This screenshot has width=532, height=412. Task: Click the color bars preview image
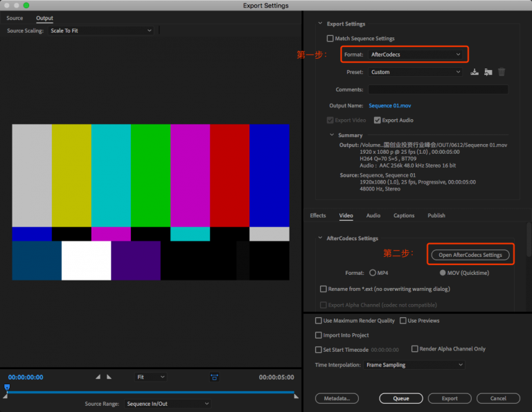(x=150, y=202)
